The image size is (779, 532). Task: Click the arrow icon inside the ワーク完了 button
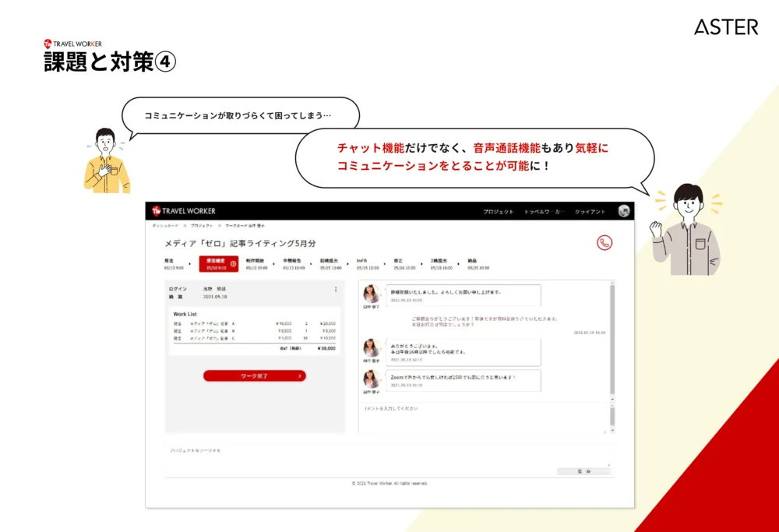298,375
